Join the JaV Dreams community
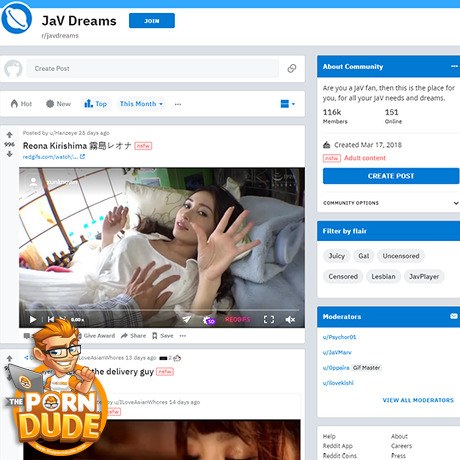This screenshot has height=460, width=460. click(x=152, y=21)
